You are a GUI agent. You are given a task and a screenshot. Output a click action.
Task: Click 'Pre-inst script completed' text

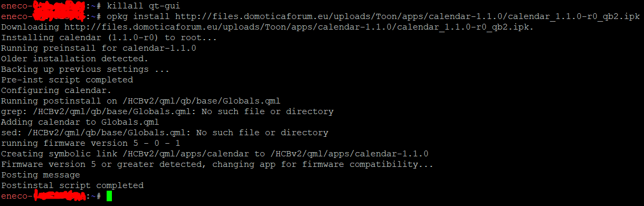click(x=67, y=80)
